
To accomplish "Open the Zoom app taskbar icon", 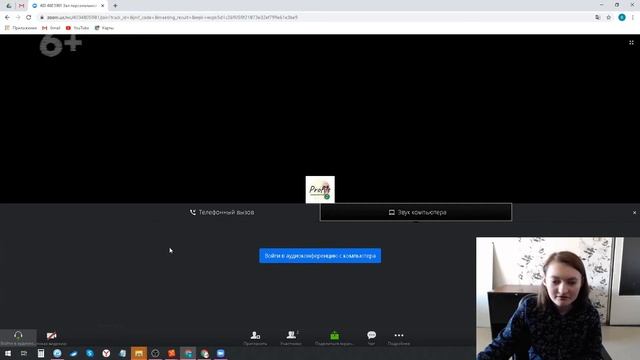I will click(x=220, y=353).
